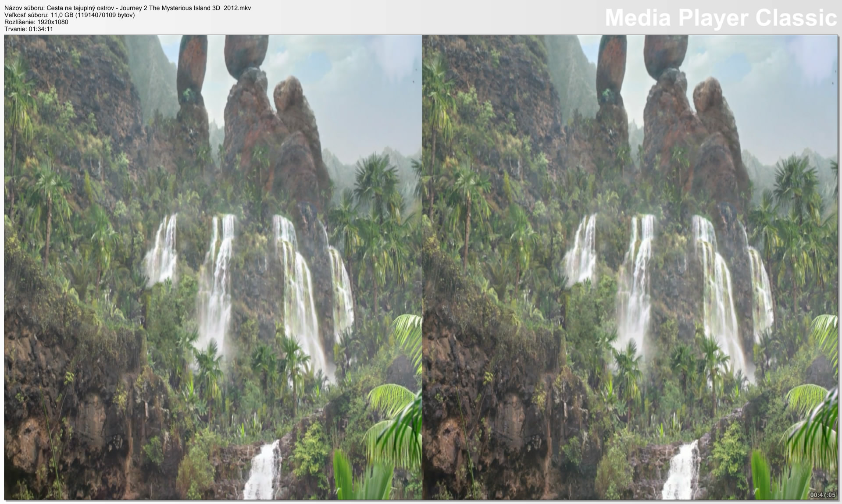Click the 'Trvanie: 01:34:11' duration text
The height and width of the screenshot is (504, 842).
pyautogui.click(x=29, y=29)
